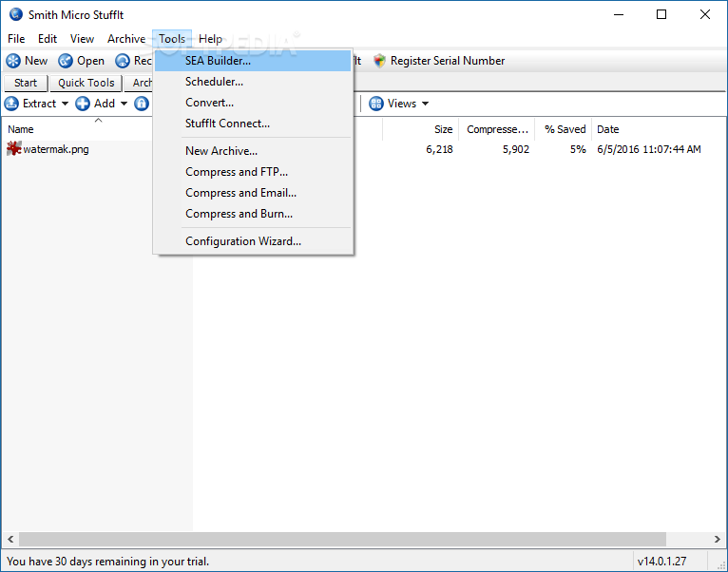This screenshot has height=572, width=728.
Task: Expand the Extract dropdown arrow
Action: pos(65,104)
